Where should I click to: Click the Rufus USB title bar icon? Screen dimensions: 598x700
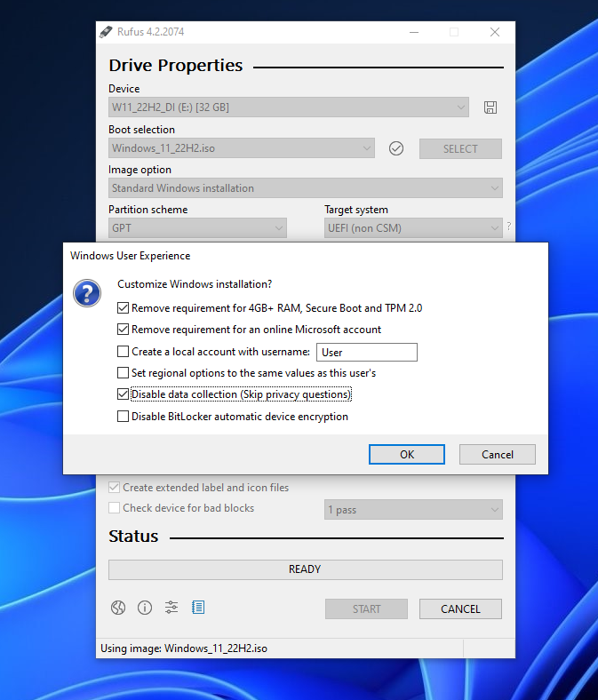click(x=106, y=32)
